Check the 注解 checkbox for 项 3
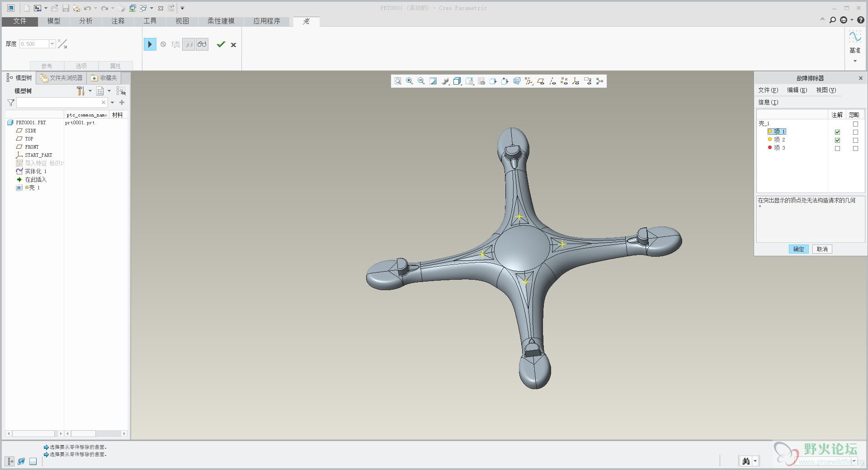 click(x=837, y=148)
